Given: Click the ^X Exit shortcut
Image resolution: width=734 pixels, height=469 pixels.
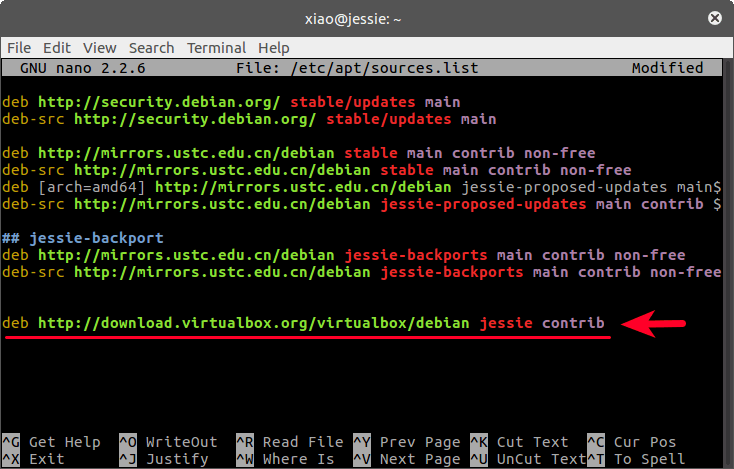Looking at the screenshot, I should point(36,459).
